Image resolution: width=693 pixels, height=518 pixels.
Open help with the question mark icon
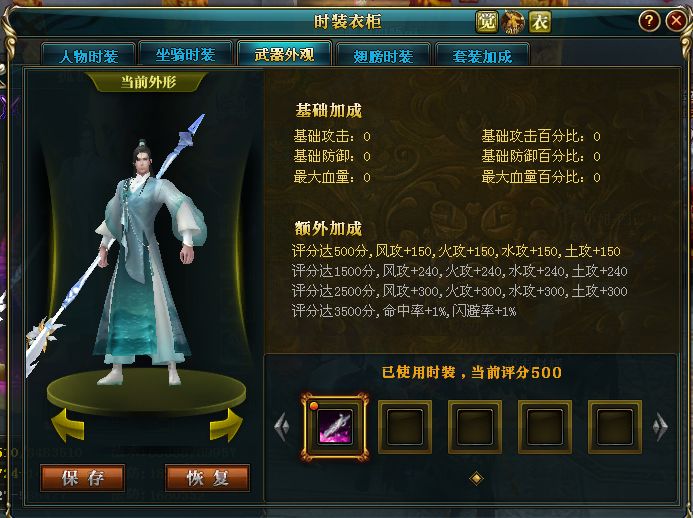649,20
